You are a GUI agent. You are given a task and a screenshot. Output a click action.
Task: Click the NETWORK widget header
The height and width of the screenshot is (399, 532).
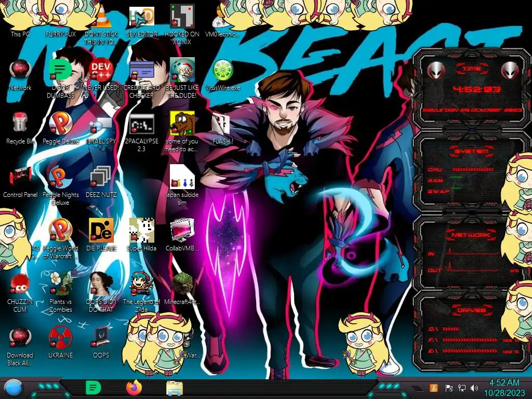471,234
